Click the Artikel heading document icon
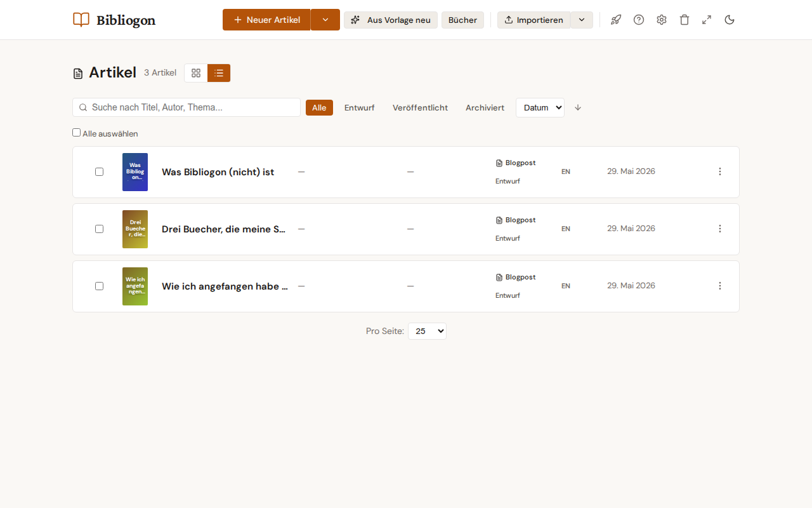812x508 pixels. tap(78, 74)
